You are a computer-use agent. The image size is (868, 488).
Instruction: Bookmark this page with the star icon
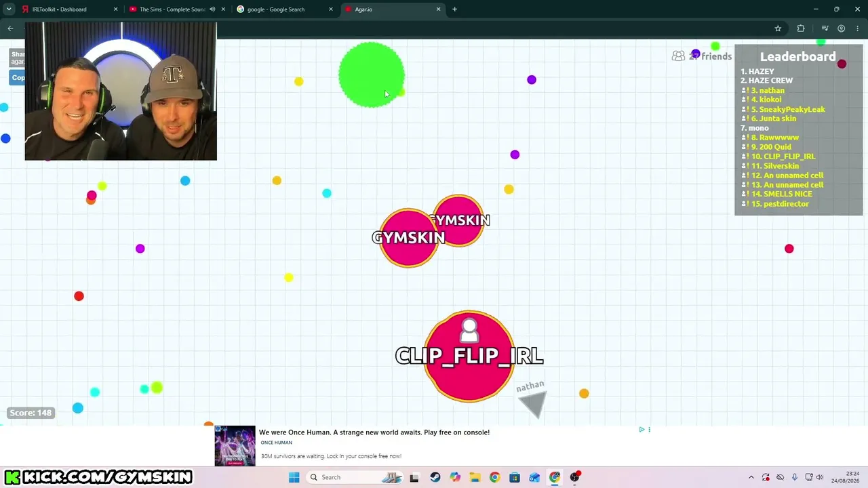[x=778, y=28]
